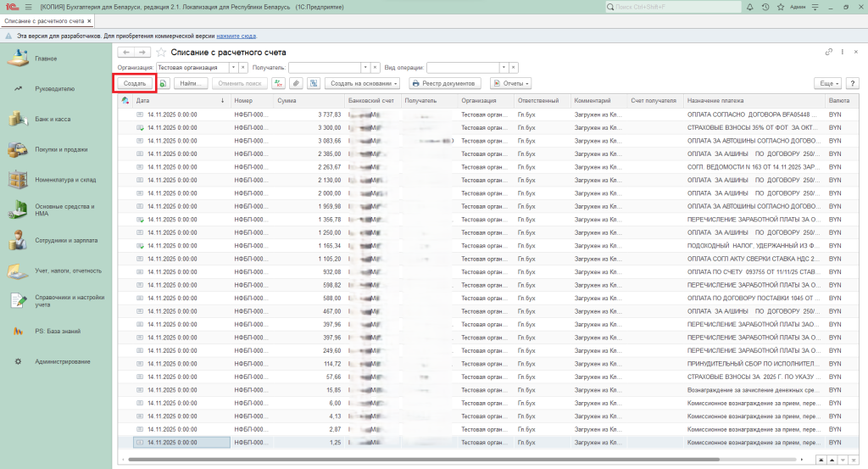Viewport: 868px width, 469px height.
Task: Click the copy document icon next to Создать
Action: click(x=164, y=83)
